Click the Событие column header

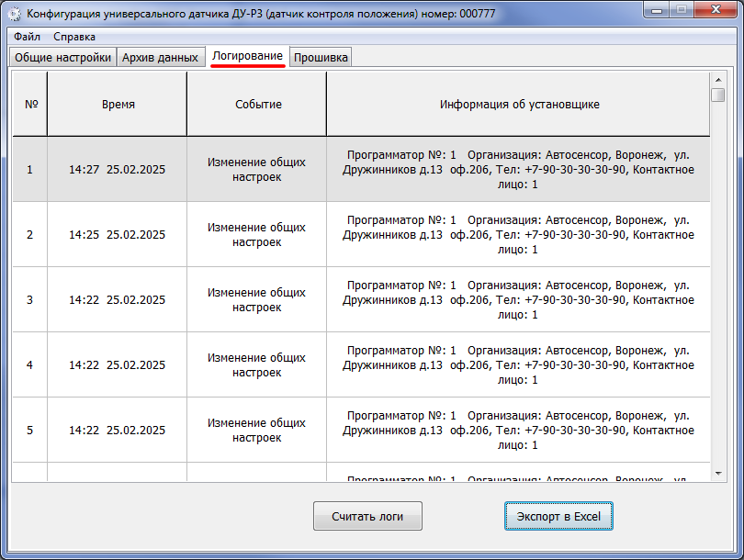(x=256, y=105)
